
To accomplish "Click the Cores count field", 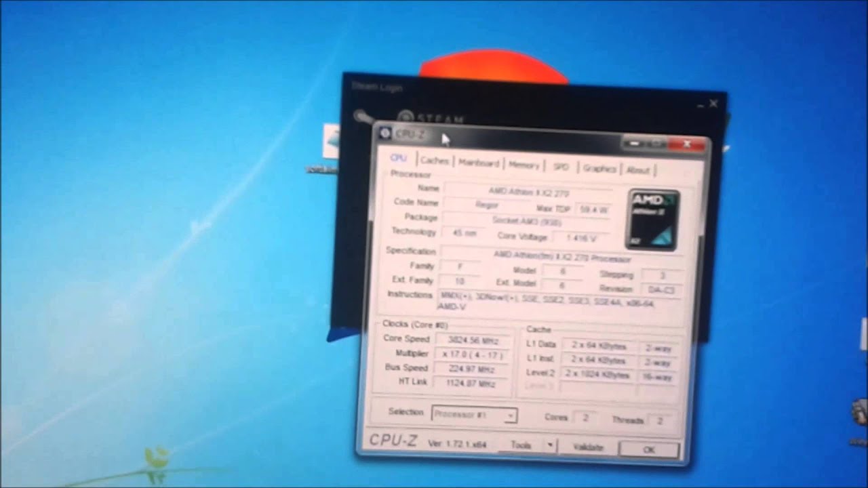I will point(586,418).
